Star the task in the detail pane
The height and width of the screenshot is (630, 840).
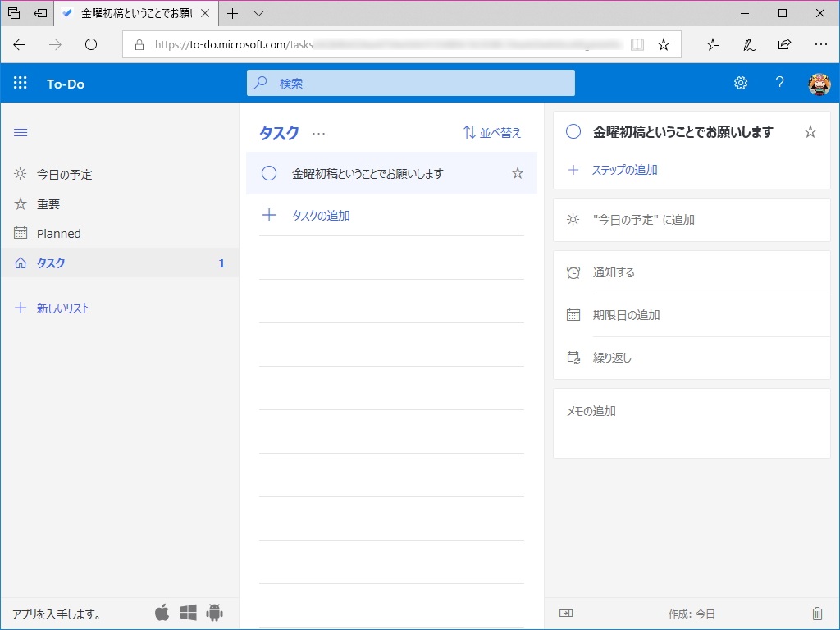tap(810, 131)
